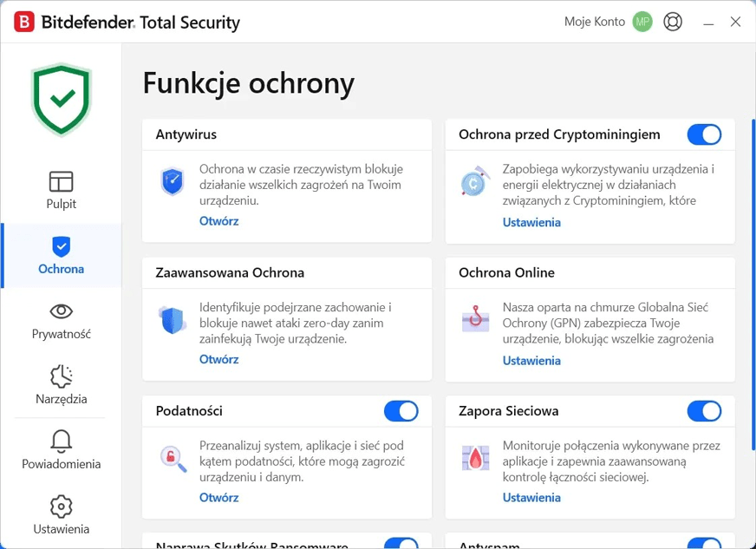Image resolution: width=756 pixels, height=549 pixels.
Task: Click the Podatności magnifier lock icon
Action: click(x=173, y=458)
